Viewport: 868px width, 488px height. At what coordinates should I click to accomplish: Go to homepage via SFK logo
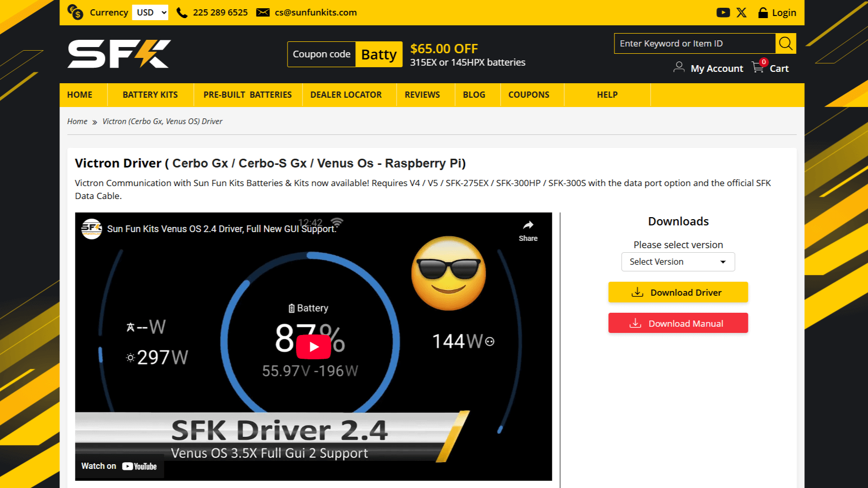119,54
